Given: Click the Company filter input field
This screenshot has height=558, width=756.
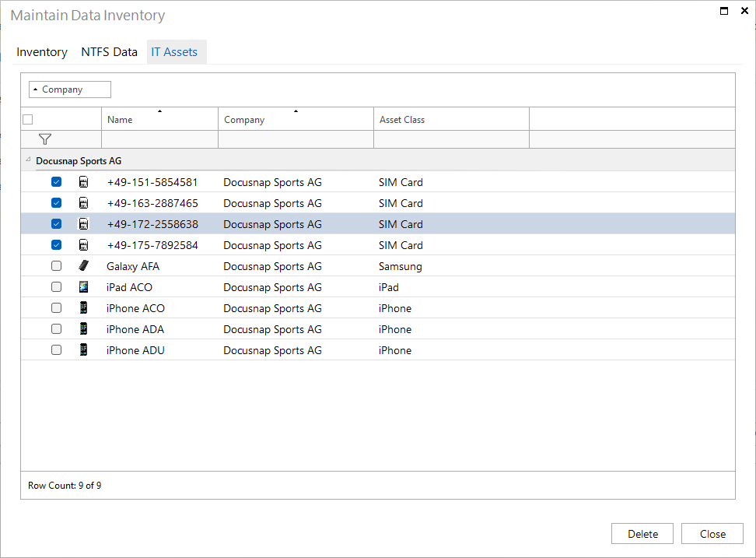Looking at the screenshot, I should click(296, 139).
